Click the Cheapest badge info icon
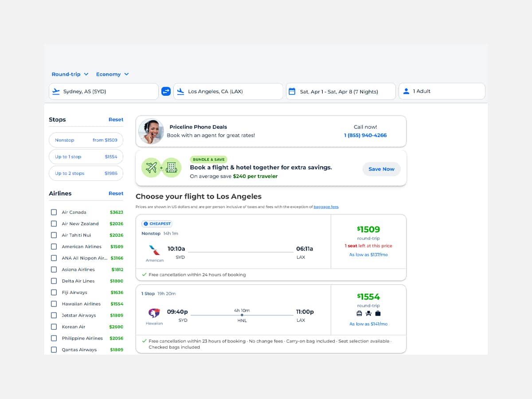 (x=145, y=224)
